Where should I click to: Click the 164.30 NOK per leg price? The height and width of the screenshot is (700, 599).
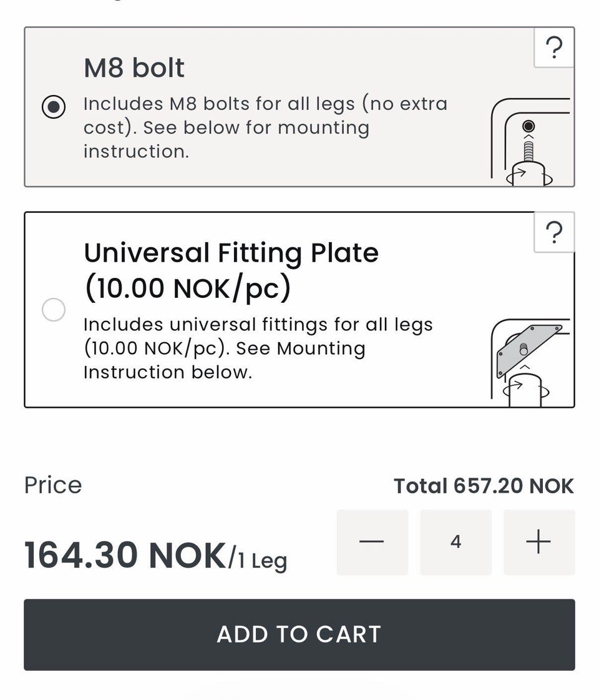155,556
